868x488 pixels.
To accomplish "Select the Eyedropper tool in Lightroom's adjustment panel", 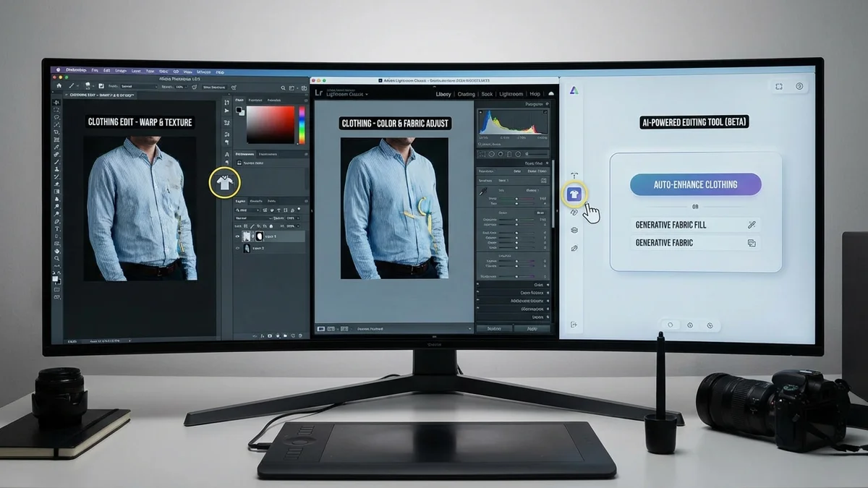I will (x=482, y=192).
